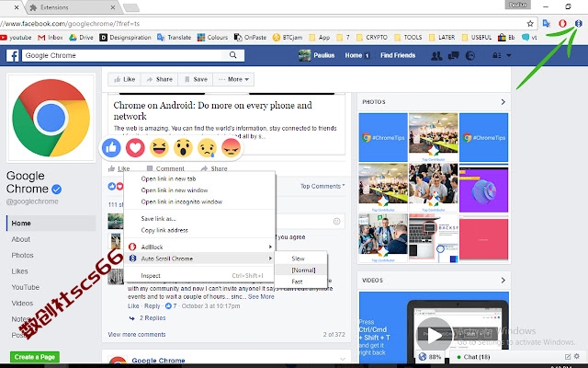Open the youtube bookmark
The image size is (588, 368).
(16, 38)
